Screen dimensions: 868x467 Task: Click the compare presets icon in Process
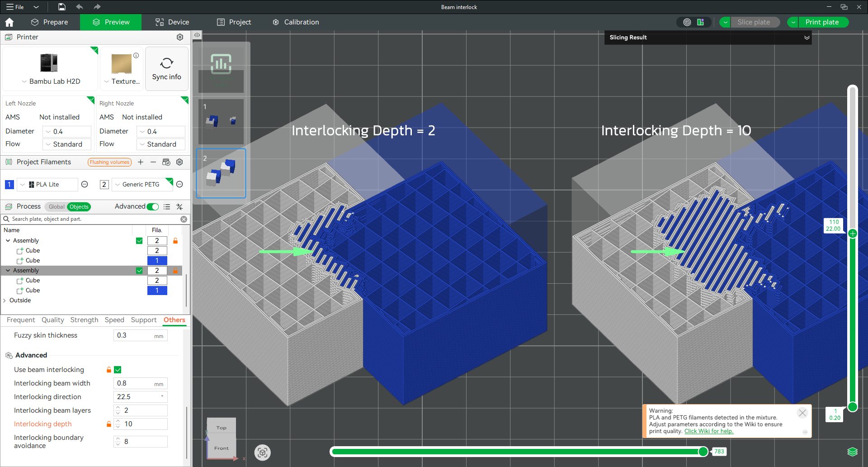click(x=179, y=207)
